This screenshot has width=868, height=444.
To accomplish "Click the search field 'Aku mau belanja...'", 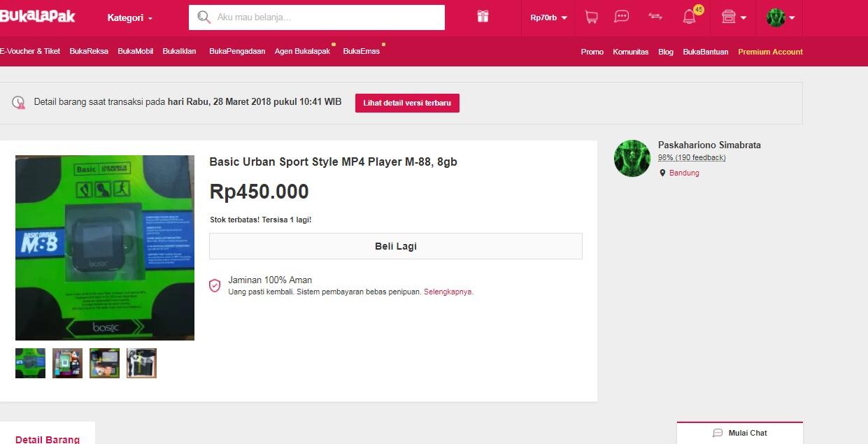I will tap(317, 17).
